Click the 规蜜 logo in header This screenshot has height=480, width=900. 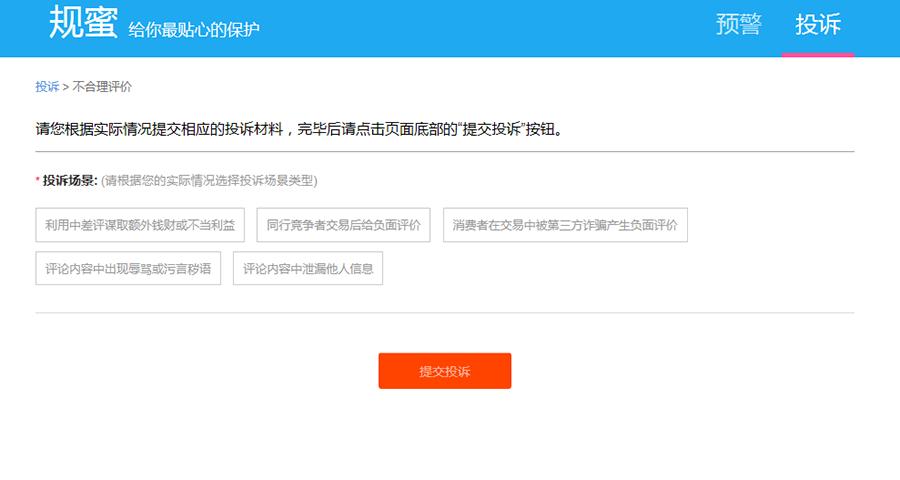click(83, 23)
